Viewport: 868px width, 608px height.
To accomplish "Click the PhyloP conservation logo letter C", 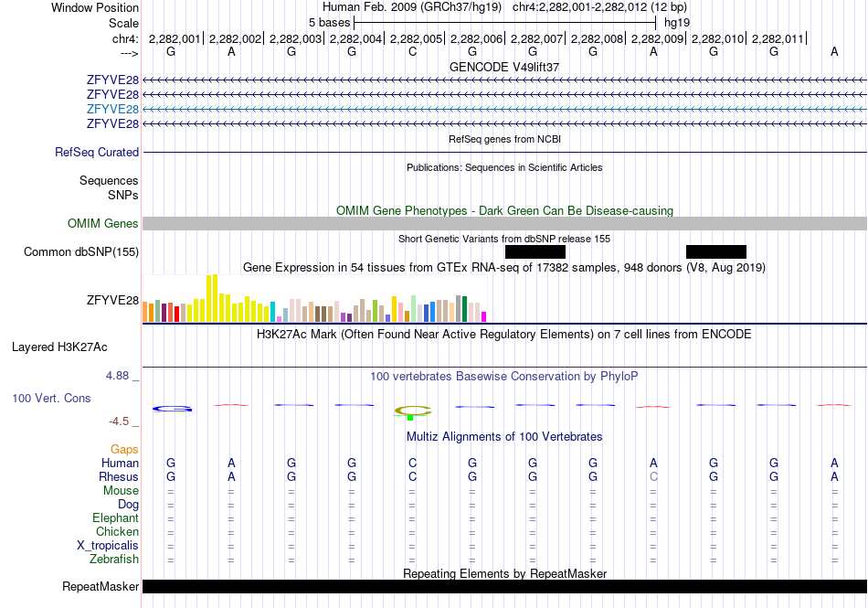I will click(412, 411).
